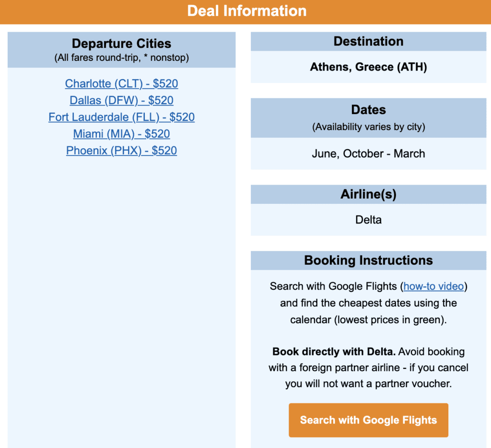Screen dimensions: 491x448
Task: Click the June, October - March date text
Action: pyautogui.click(x=368, y=154)
